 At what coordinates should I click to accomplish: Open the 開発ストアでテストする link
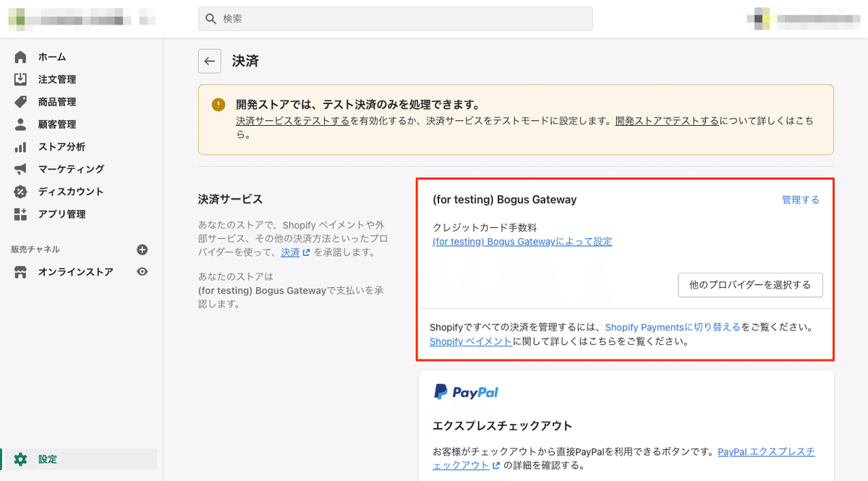coord(667,121)
